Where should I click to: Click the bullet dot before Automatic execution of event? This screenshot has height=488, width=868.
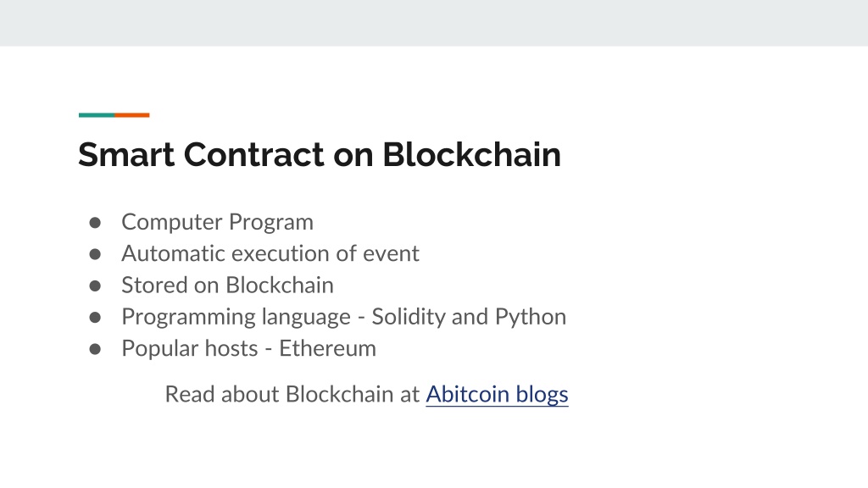(x=95, y=254)
